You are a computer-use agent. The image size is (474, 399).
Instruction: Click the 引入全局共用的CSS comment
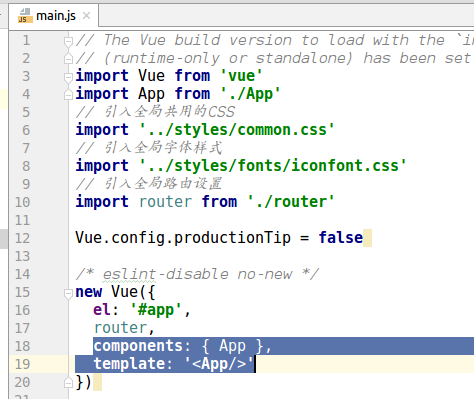click(x=155, y=112)
